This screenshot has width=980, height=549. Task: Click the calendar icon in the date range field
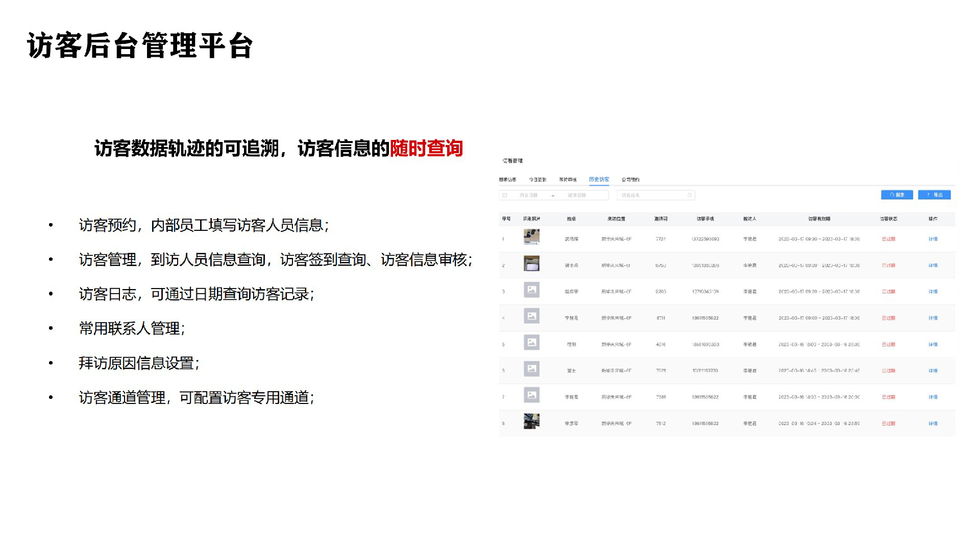tap(505, 195)
